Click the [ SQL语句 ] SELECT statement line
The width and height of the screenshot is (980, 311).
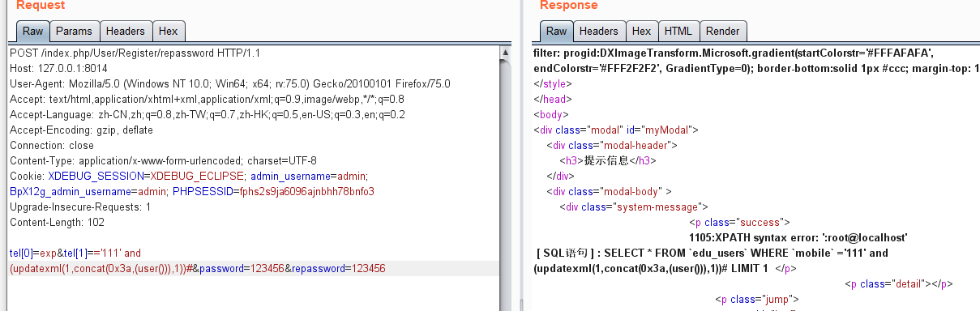[712, 253]
